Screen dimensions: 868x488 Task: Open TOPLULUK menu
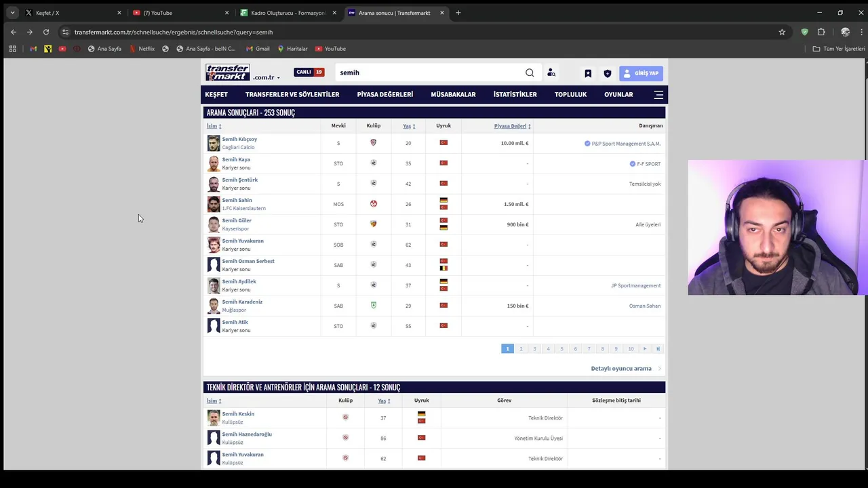pos(570,95)
